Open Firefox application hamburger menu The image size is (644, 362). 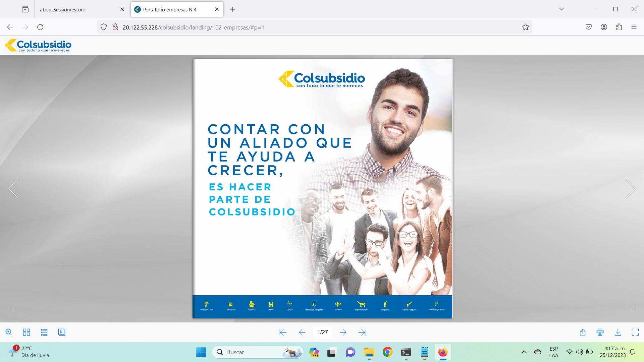click(x=634, y=27)
